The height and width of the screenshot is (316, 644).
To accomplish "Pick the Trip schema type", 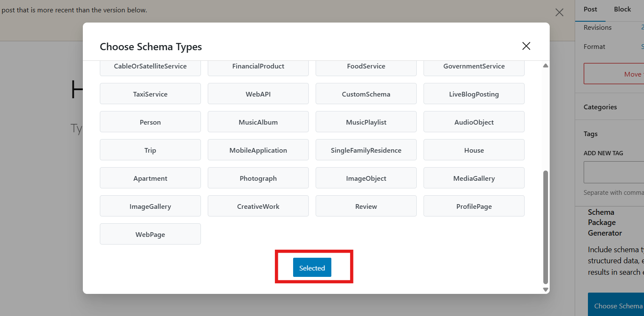I will pos(150,150).
